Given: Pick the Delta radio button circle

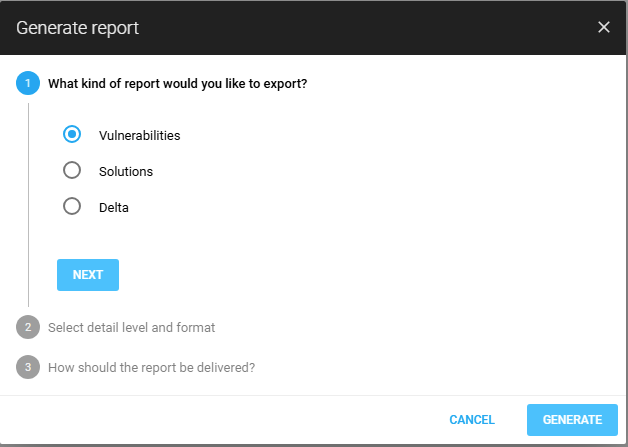Looking at the screenshot, I should tap(72, 207).
